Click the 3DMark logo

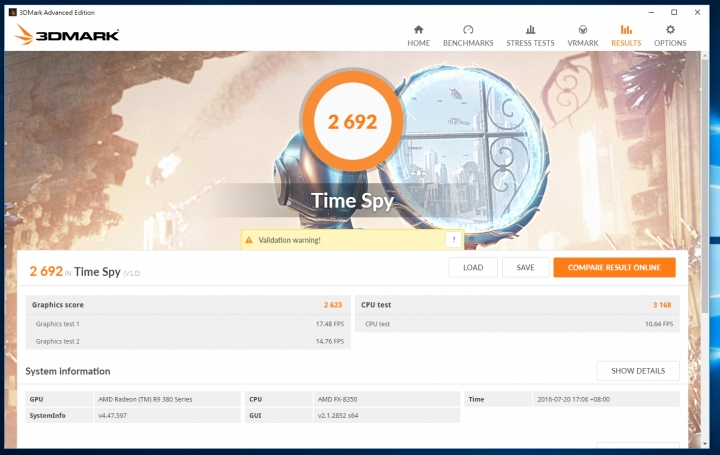[67, 34]
